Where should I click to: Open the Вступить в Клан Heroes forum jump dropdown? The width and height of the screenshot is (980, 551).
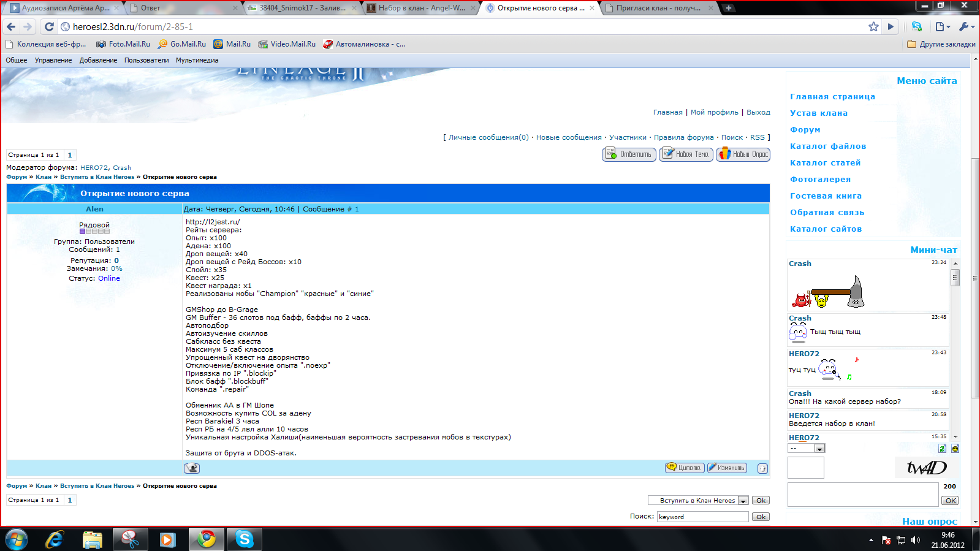698,501
